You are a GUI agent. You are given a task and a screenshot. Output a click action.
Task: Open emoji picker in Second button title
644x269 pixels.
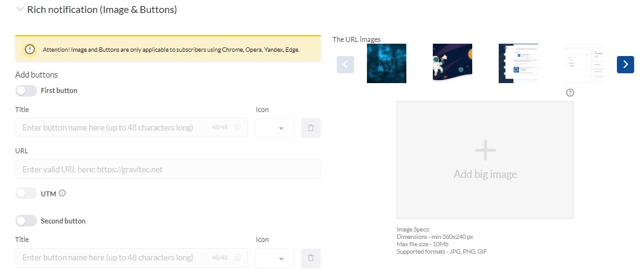pyautogui.click(x=238, y=258)
